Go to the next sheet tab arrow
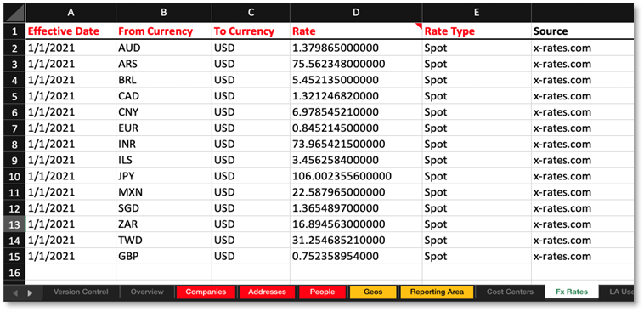The height and width of the screenshot is (312, 644). [x=30, y=292]
